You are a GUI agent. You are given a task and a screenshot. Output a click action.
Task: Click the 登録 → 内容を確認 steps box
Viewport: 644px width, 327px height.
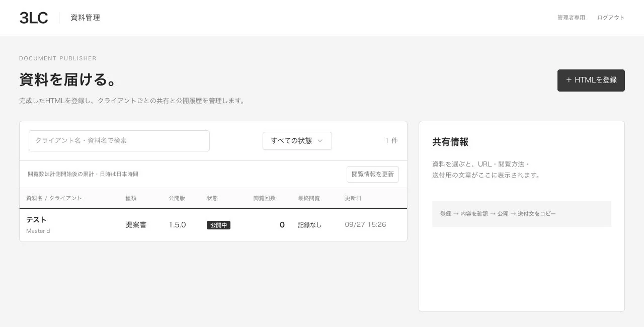(x=522, y=214)
